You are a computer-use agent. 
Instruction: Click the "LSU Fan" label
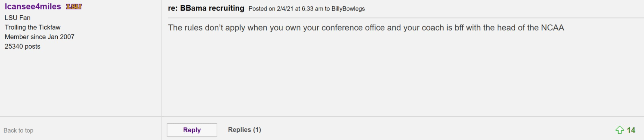coord(18,18)
